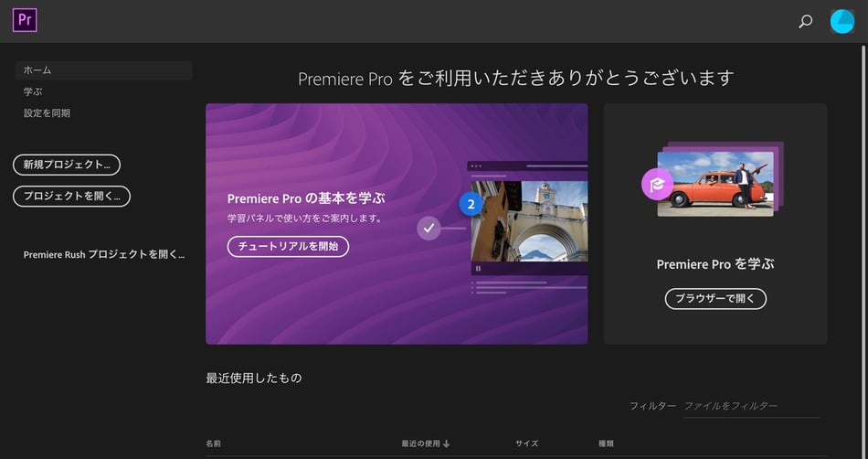Sort by 最近の使用 arrow icon
The height and width of the screenshot is (459, 868).
pos(446,443)
